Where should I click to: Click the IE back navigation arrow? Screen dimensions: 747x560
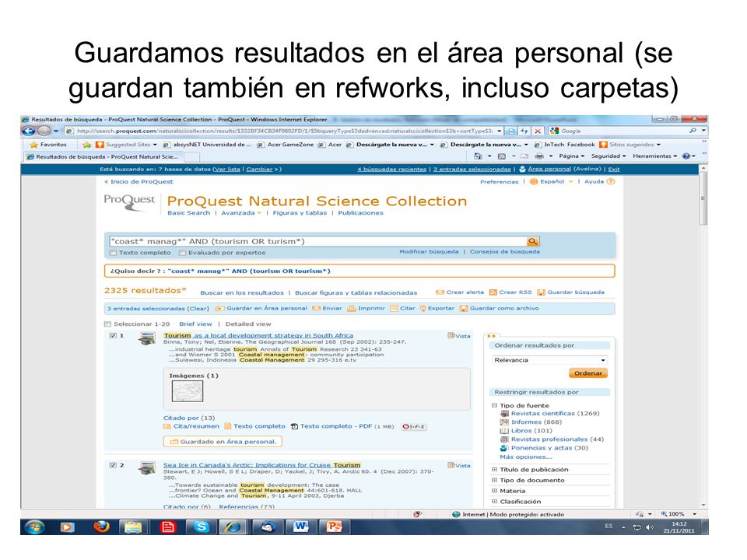tap(29, 131)
